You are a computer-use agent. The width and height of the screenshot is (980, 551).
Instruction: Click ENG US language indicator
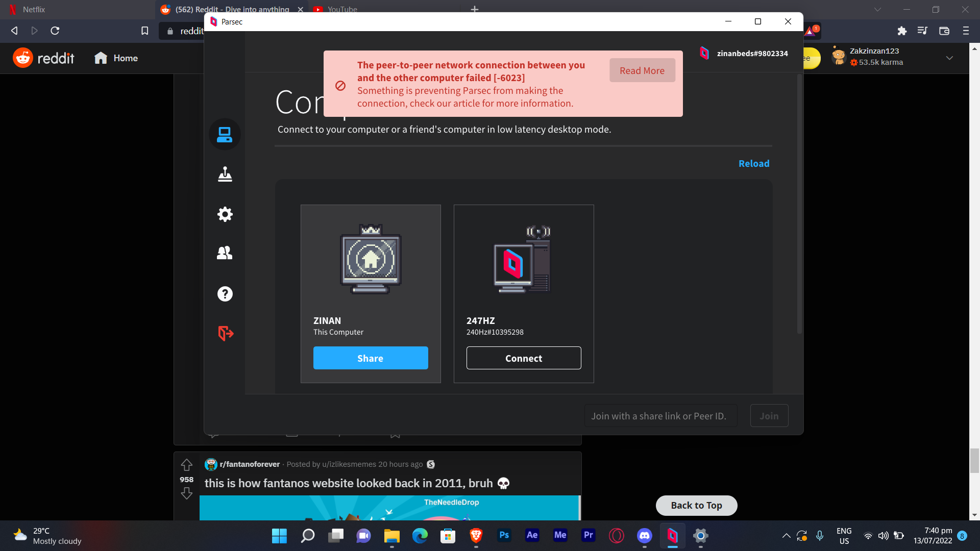pos(844,536)
